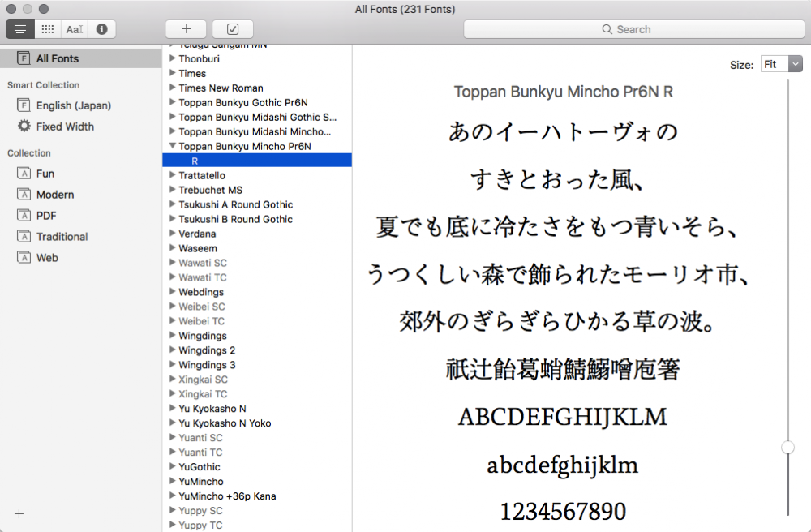Open the English (Japan) smart collection
Image resolution: width=811 pixels, height=532 pixels.
(74, 105)
